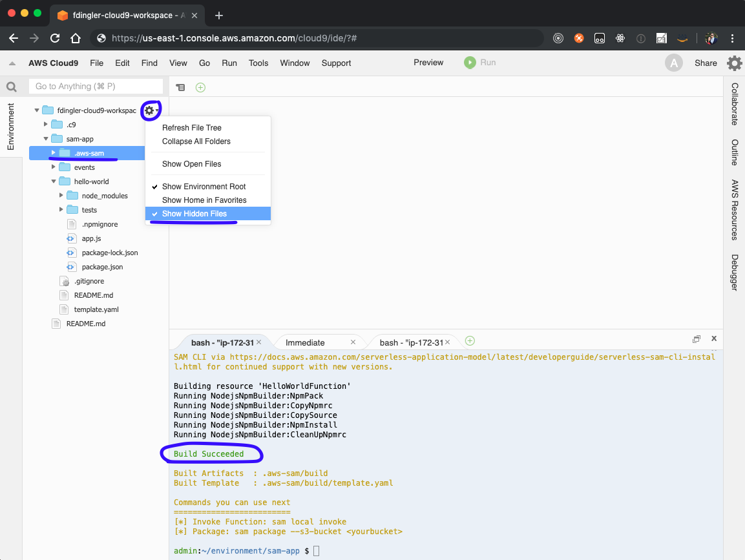Click the Go to Anything search field
Viewport: 745px width, 560px height.
[96, 87]
